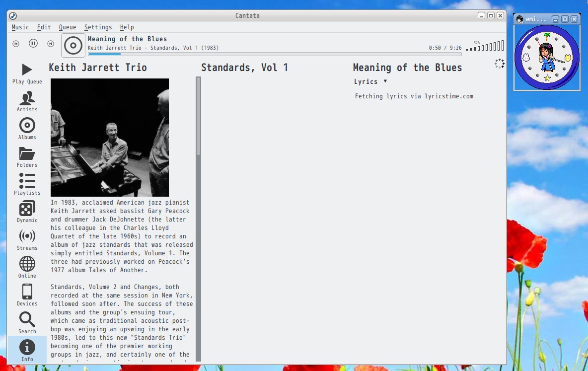Open the Play Queue view
The image size is (588, 371).
pyautogui.click(x=27, y=73)
